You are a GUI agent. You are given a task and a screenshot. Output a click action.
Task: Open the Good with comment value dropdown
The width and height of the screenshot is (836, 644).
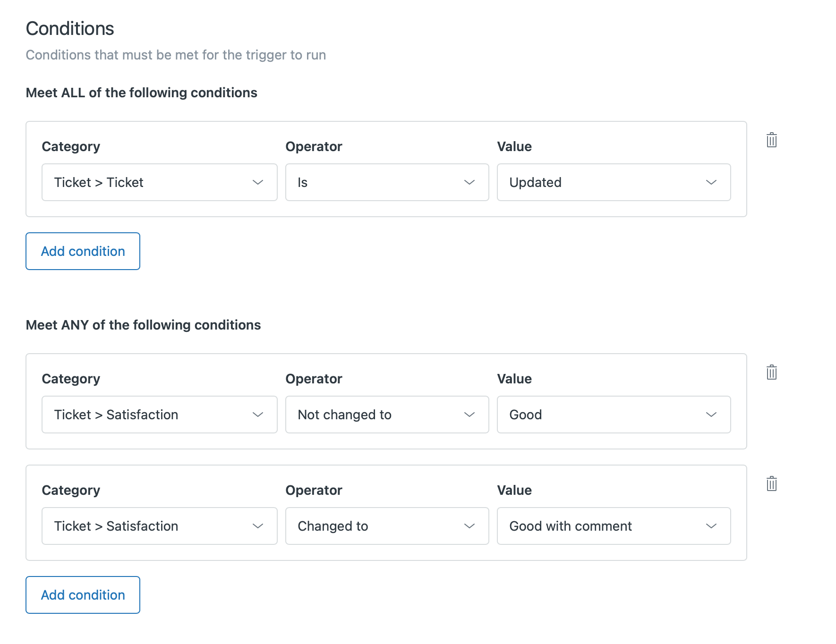coord(613,526)
